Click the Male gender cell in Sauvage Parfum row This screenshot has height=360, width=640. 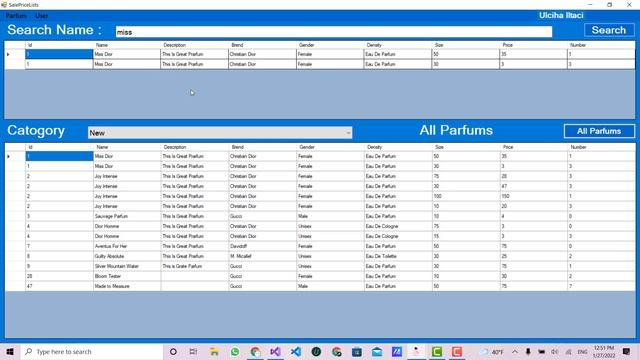pyautogui.click(x=331, y=216)
